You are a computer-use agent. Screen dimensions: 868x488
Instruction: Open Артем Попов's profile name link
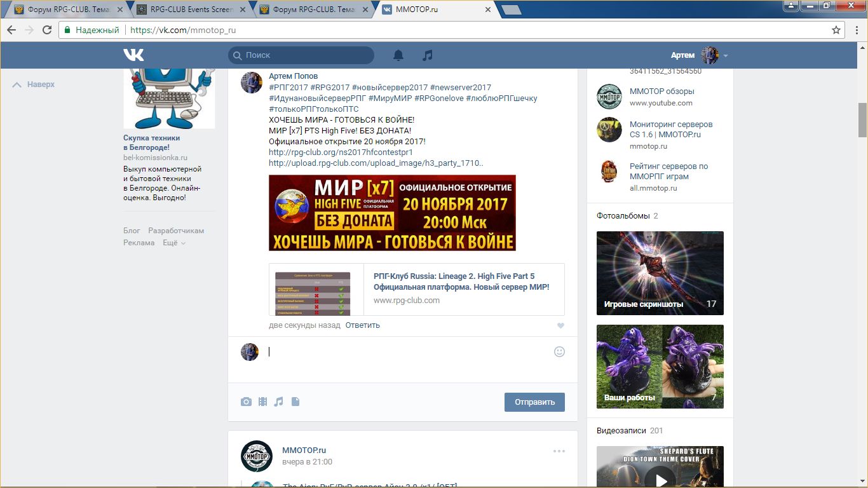click(x=293, y=76)
